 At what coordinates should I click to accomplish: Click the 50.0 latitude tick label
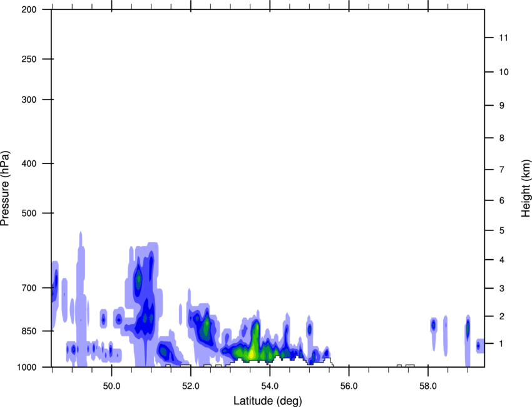point(111,386)
